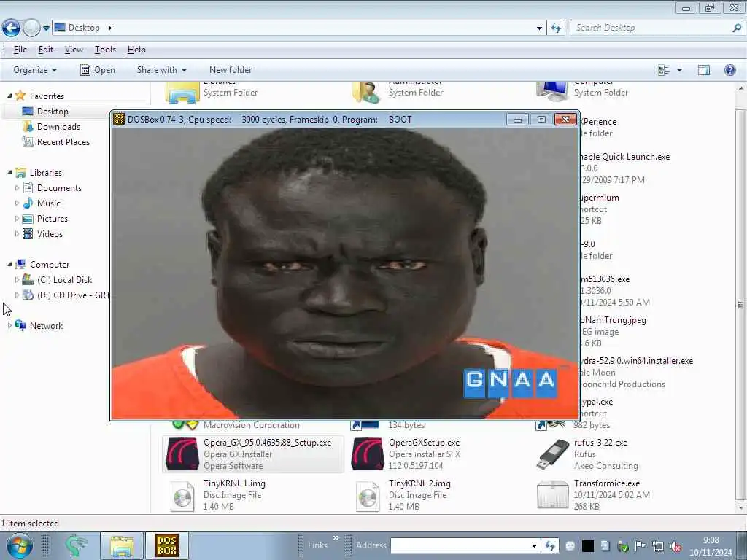Select (C:) Local Disk
Screen dimensions: 747x560
click(64, 280)
